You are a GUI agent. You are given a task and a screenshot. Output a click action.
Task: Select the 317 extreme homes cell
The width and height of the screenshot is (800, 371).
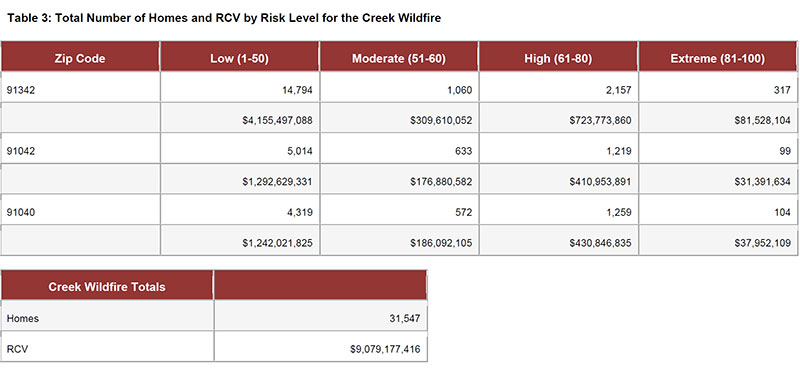718,87
